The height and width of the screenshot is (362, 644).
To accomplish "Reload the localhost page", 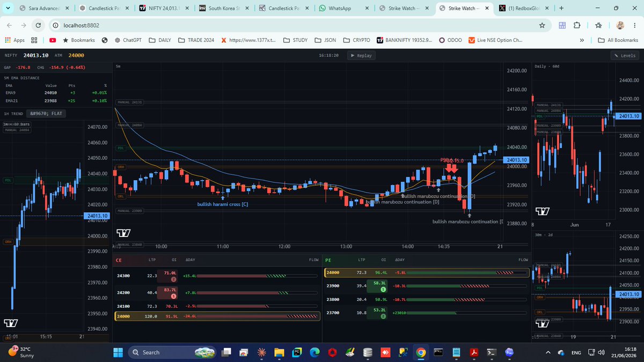I will coord(38,25).
